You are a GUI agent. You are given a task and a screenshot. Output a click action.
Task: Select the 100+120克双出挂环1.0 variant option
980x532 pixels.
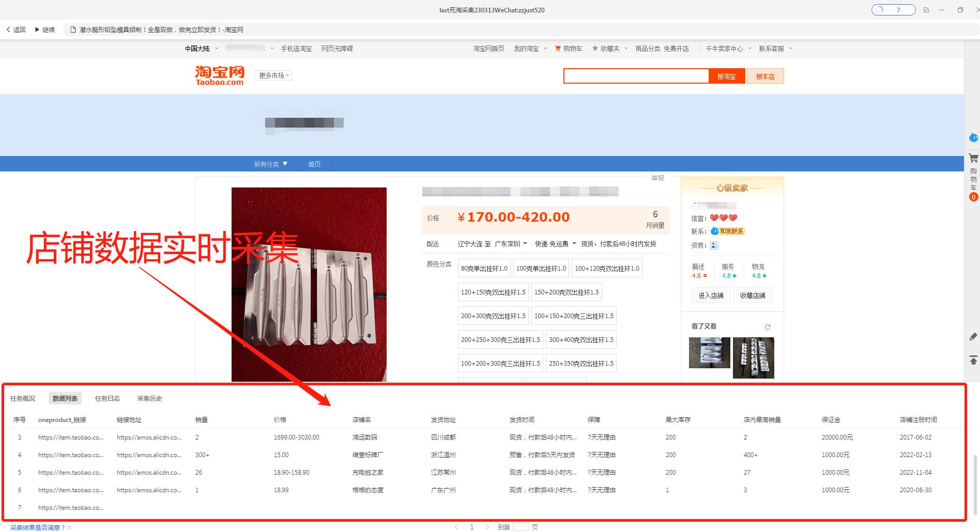click(607, 268)
